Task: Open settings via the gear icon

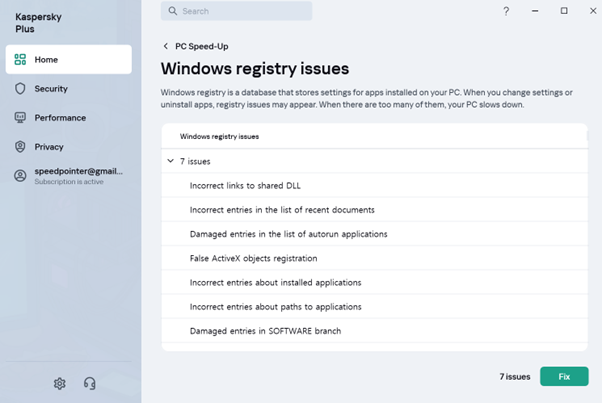Action: tap(60, 383)
